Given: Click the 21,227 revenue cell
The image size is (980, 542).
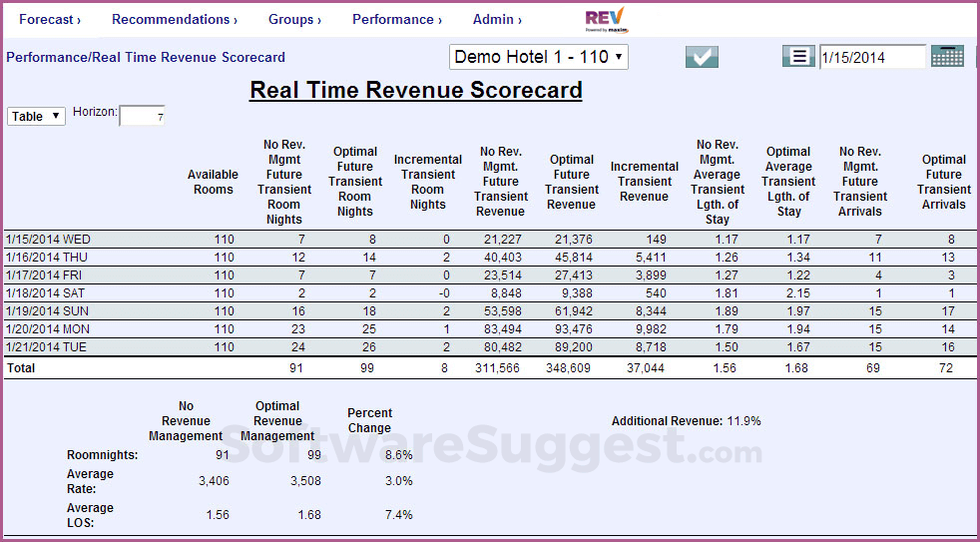Looking at the screenshot, I should click(504, 240).
